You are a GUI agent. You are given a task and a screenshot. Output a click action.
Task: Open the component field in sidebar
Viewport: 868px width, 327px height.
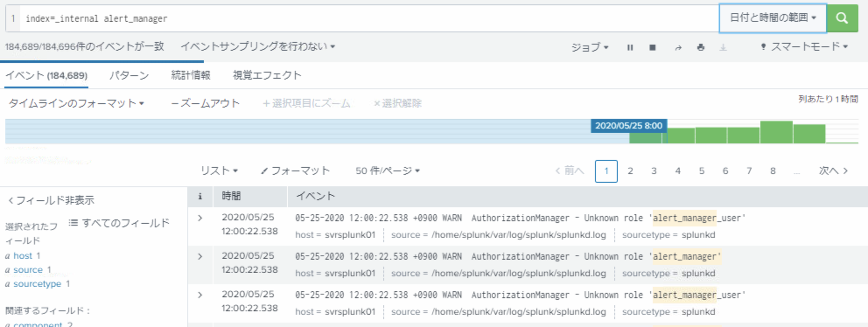point(38,324)
